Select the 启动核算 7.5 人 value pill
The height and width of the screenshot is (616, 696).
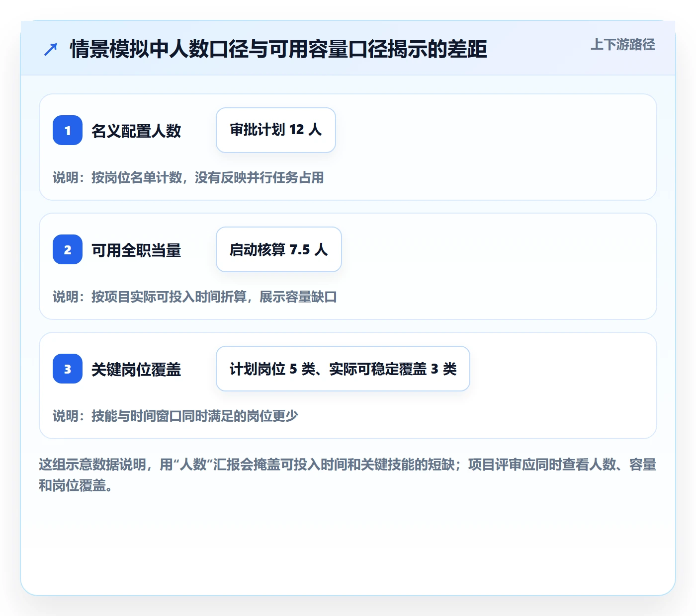coord(279,249)
